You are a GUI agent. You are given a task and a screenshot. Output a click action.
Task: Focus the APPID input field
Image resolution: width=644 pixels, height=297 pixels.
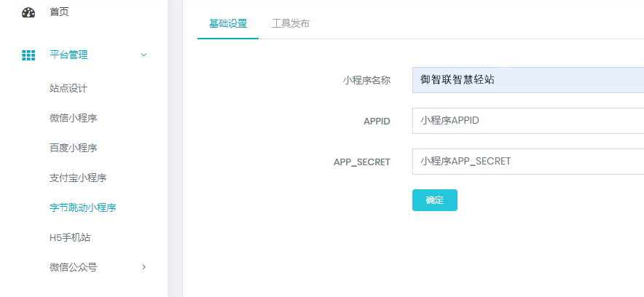[x=527, y=121]
